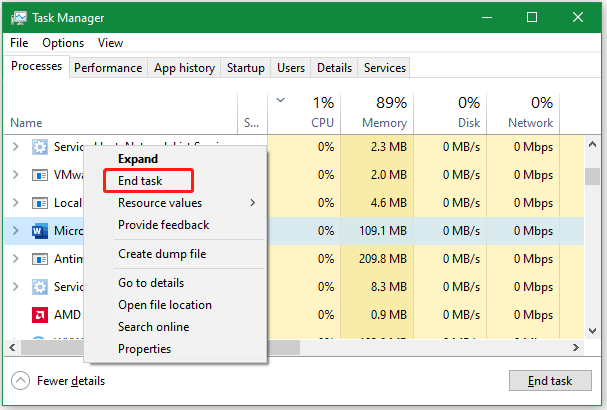The height and width of the screenshot is (410, 607).
Task: Click sort direction chevron above CPU column
Action: coord(281,100)
